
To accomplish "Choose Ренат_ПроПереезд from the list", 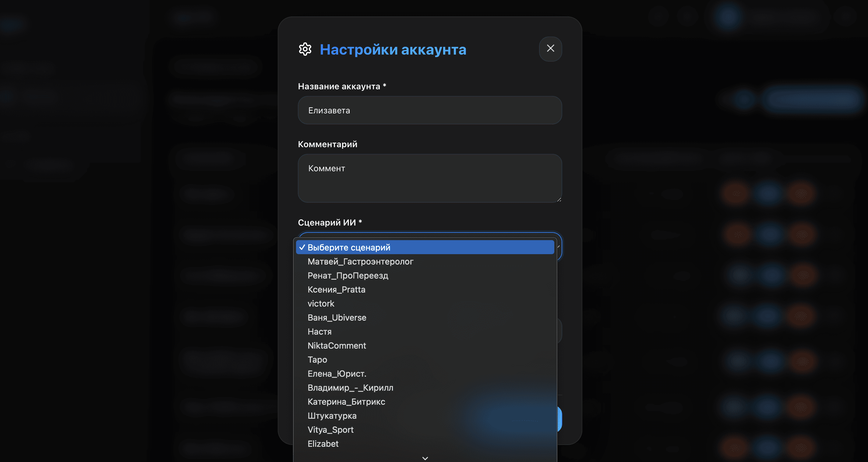I will pos(425,275).
